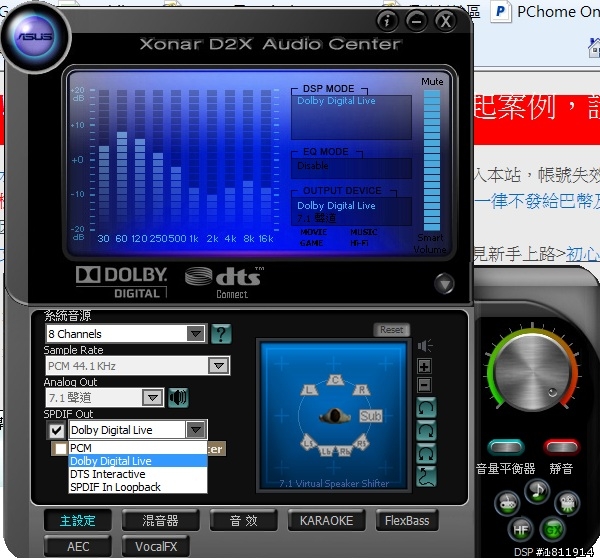
Task: Enable the HF Hi-Fi mode button
Action: (x=521, y=530)
